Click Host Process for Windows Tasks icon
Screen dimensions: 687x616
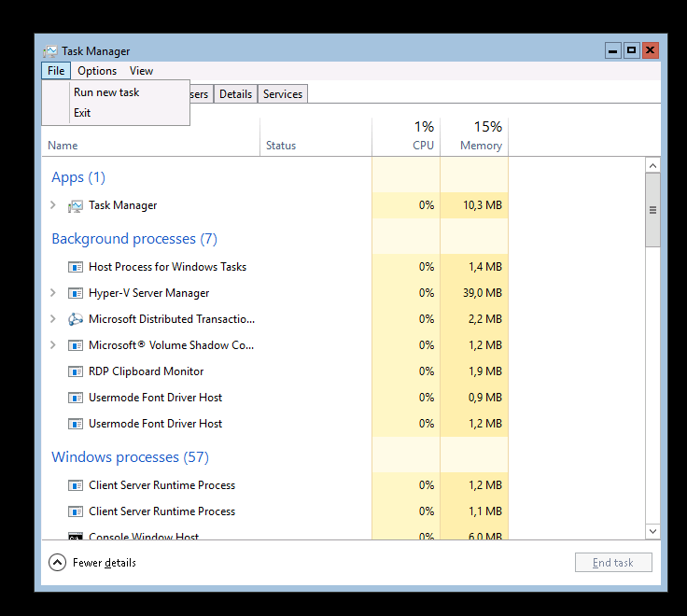pyautogui.click(x=76, y=267)
